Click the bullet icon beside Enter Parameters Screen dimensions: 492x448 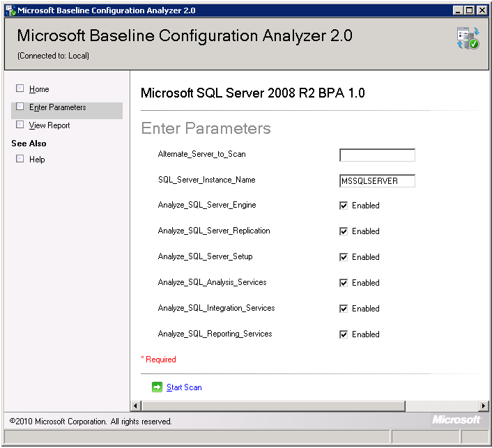point(20,107)
